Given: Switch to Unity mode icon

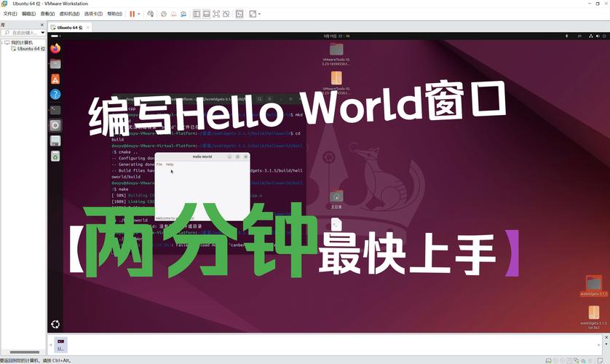Looking at the screenshot, I should click(226, 14).
